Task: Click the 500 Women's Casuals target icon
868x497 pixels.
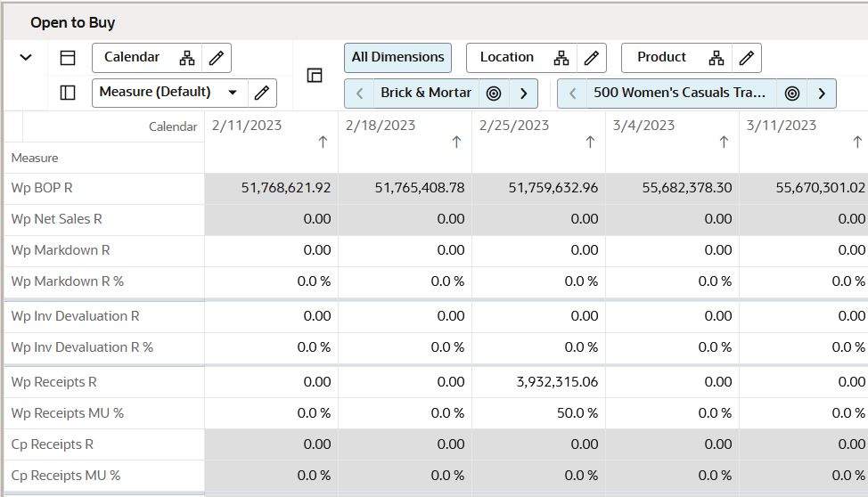Action: point(792,94)
